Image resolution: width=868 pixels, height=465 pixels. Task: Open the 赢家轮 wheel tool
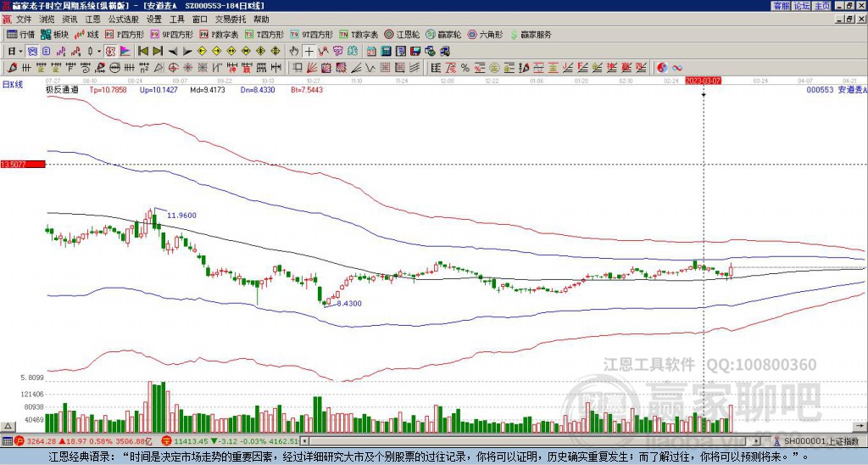point(443,34)
